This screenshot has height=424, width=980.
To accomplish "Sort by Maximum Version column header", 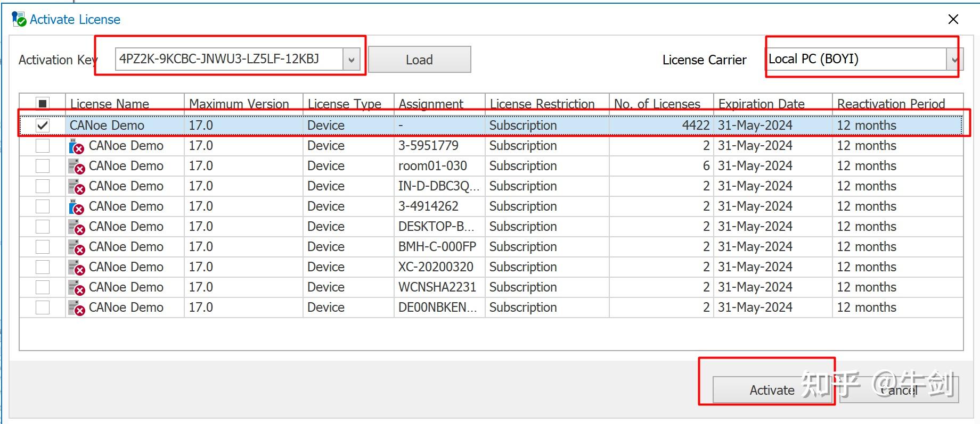I will (x=243, y=103).
